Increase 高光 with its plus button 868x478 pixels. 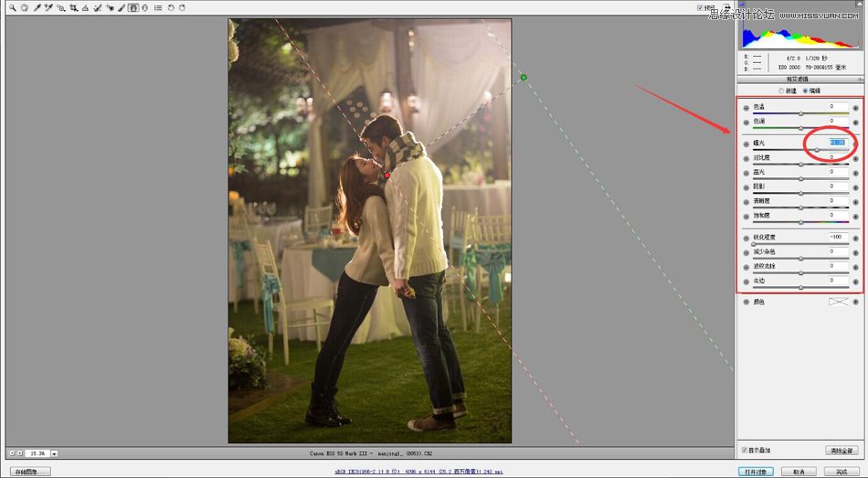click(x=856, y=173)
